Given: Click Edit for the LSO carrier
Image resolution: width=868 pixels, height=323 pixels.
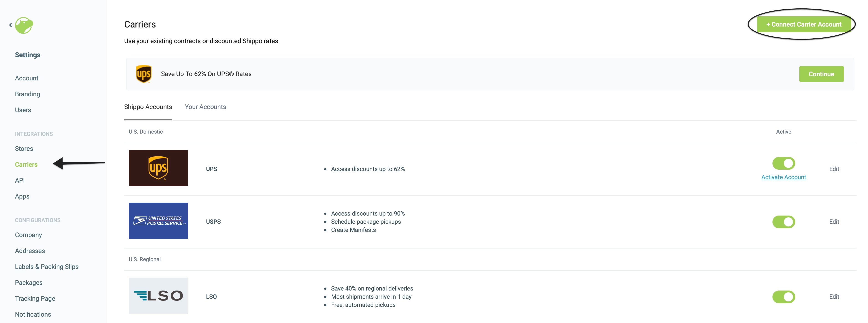Looking at the screenshot, I should [834, 297].
